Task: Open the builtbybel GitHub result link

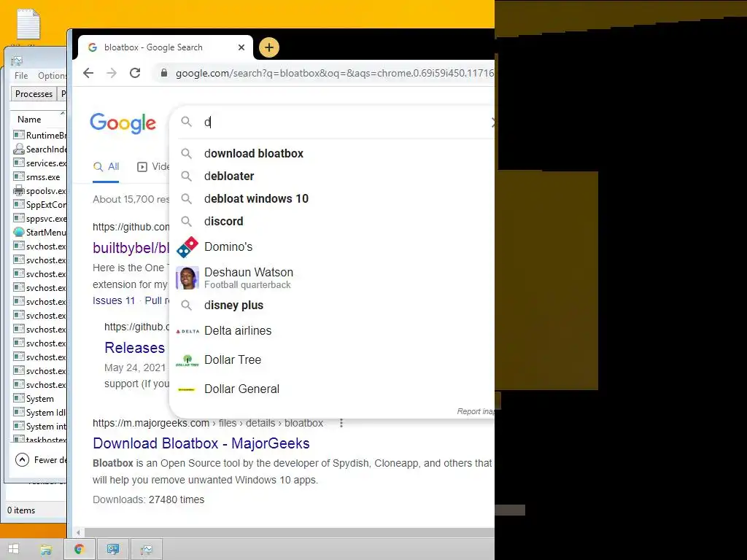Action: pyautogui.click(x=131, y=248)
